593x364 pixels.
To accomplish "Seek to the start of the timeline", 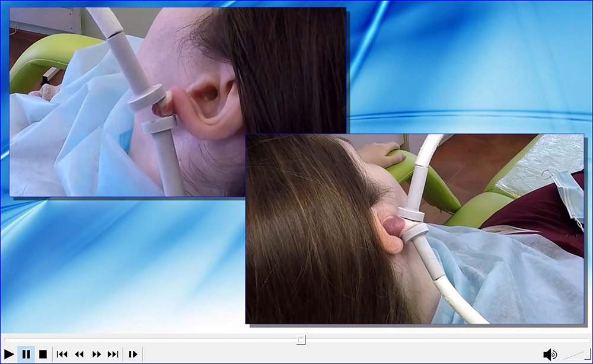I will pyautogui.click(x=7, y=340).
